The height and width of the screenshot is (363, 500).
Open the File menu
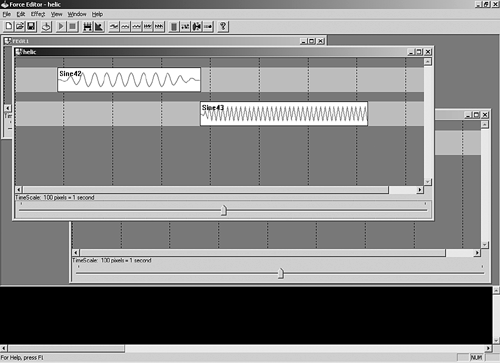[7, 14]
